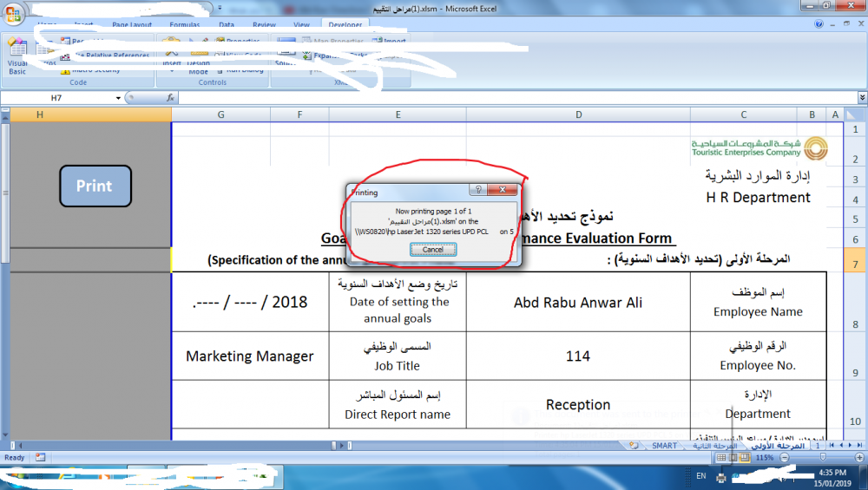868x490 pixels.
Task: Click the zoom slider handle
Action: 823,457
